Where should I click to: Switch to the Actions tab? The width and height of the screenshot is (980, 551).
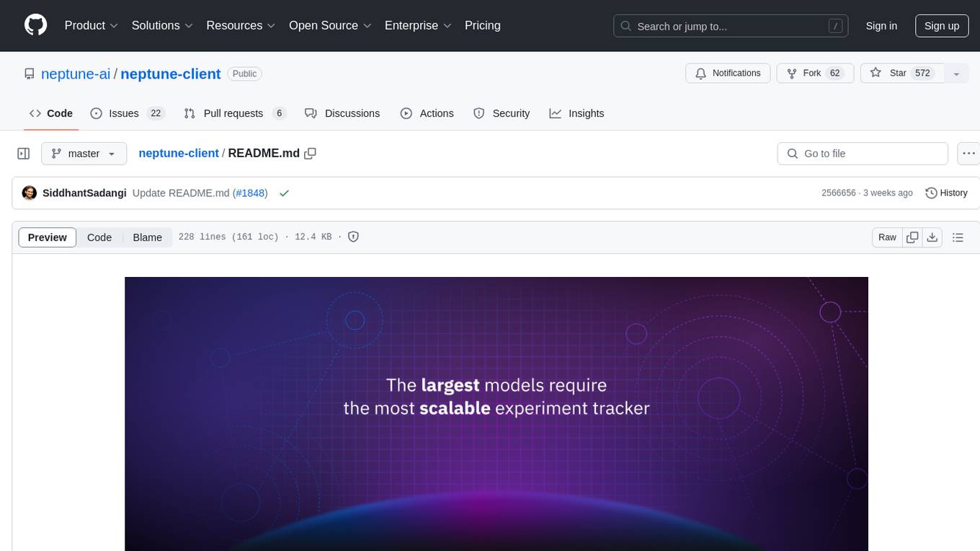point(427,113)
